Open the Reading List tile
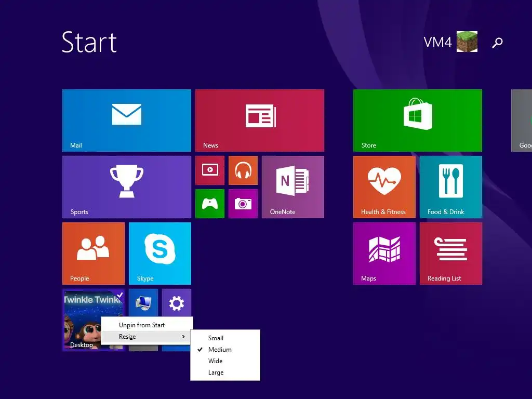 tap(450, 254)
